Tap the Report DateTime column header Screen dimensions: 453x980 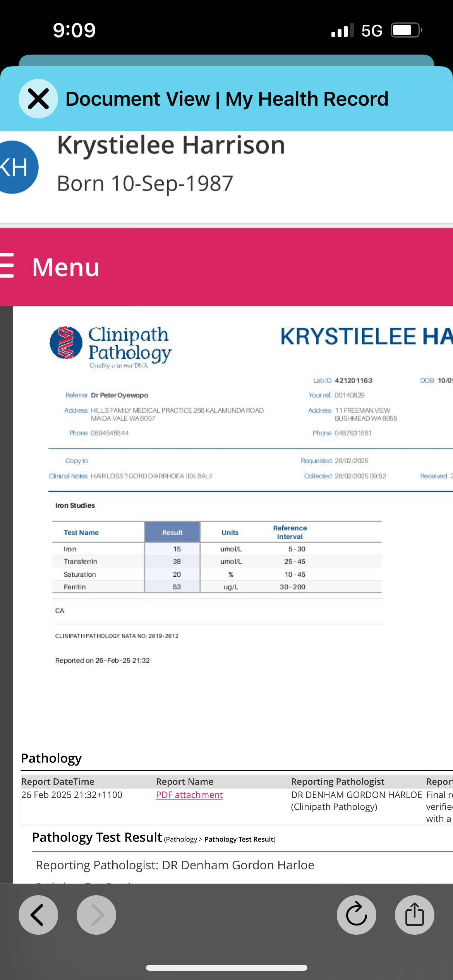pyautogui.click(x=58, y=781)
